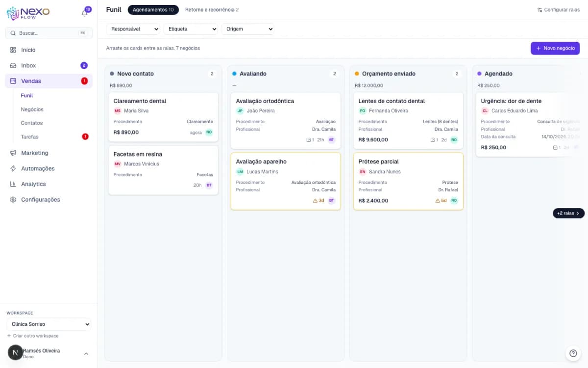Click Novo negócio button
Image resolution: width=588 pixels, height=368 pixels.
555,48
